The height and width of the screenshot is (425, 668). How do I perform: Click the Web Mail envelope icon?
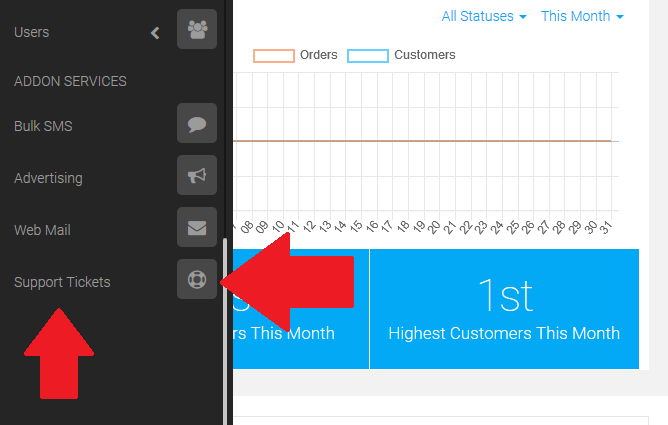pos(197,228)
